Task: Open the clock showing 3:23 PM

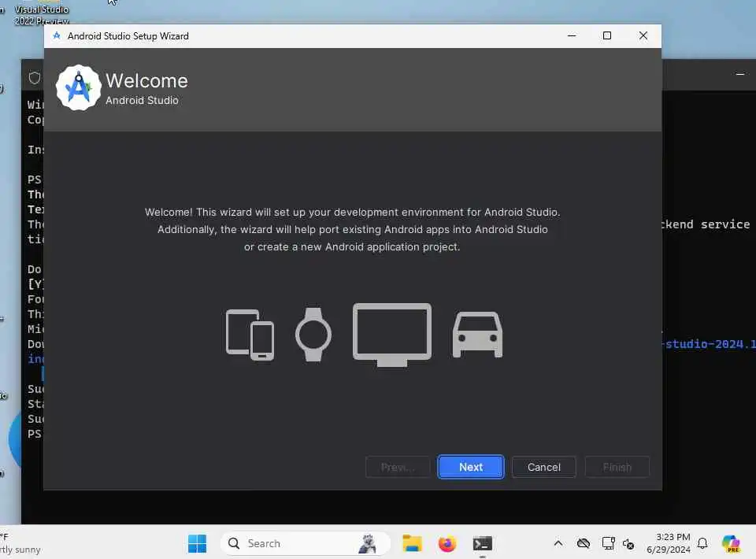Action: [x=669, y=543]
